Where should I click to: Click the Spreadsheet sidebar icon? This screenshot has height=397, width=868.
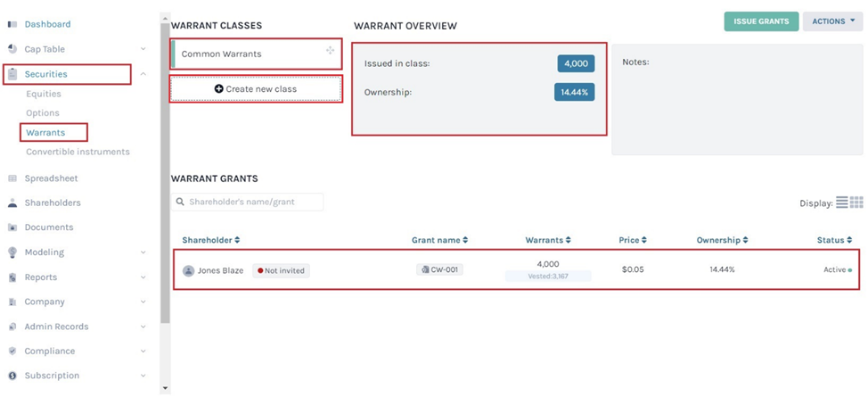pos(12,178)
